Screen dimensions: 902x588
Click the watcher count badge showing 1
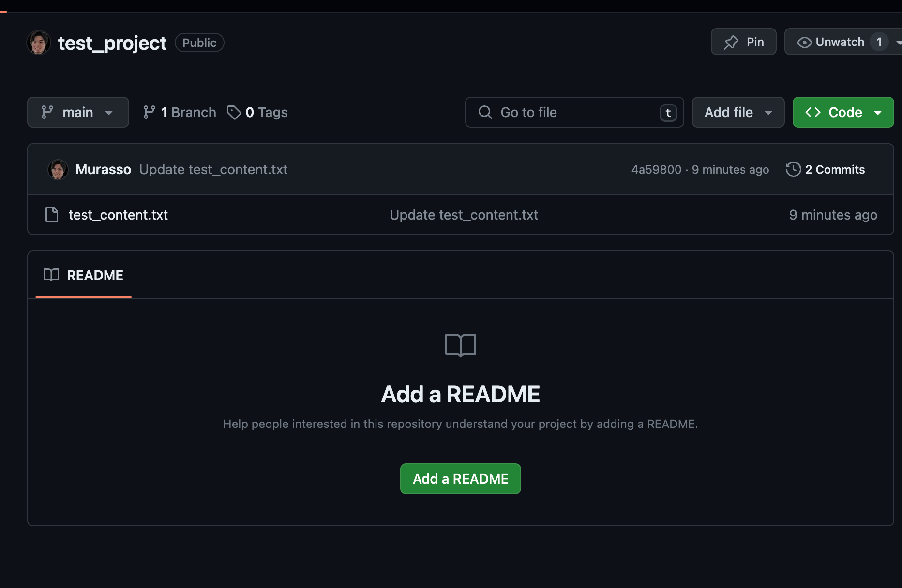879,42
